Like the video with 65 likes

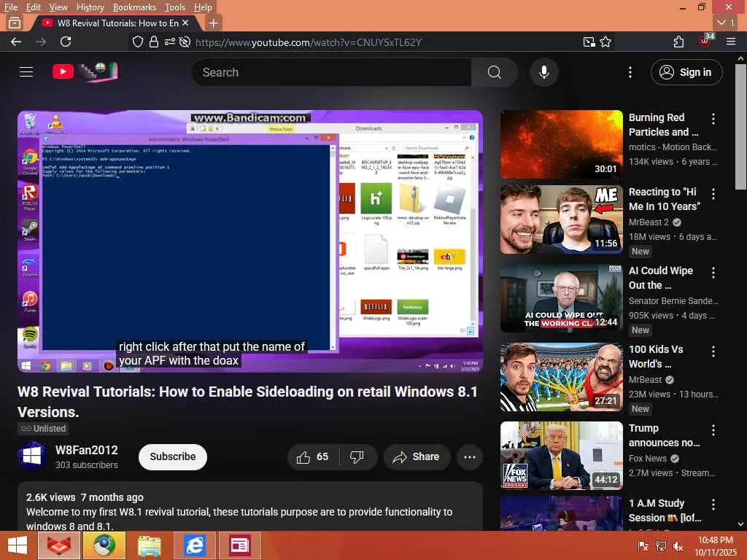[312, 457]
